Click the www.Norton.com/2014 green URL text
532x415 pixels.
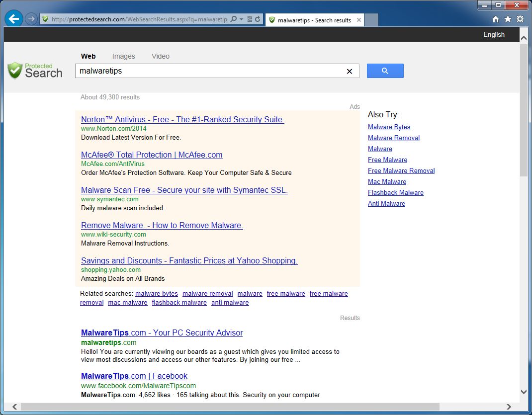(114, 129)
